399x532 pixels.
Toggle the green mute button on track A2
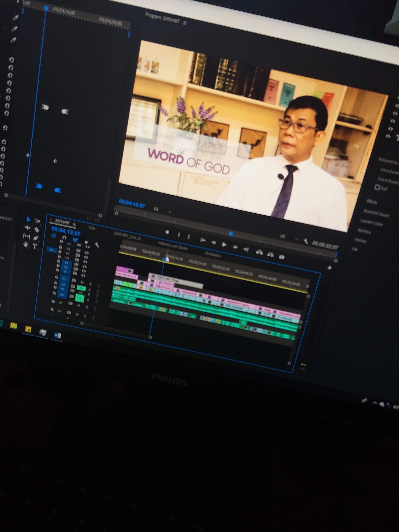(81, 288)
